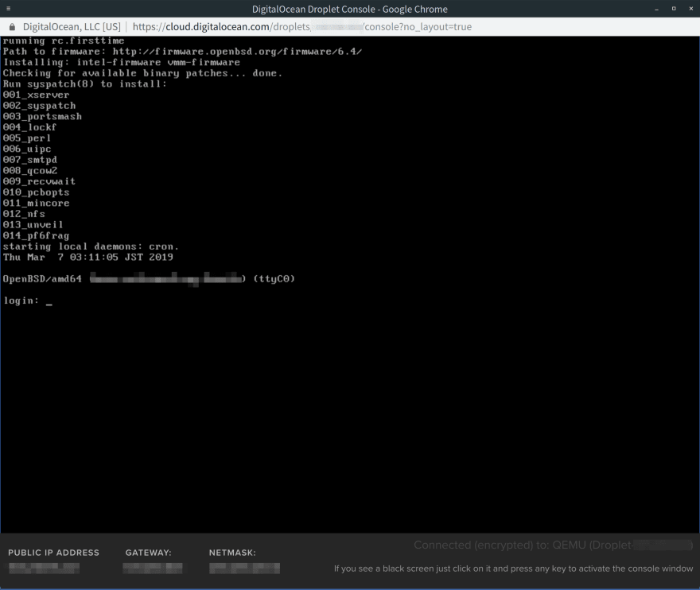Close the Droplet Console window
The image size is (700, 590).
click(690, 9)
